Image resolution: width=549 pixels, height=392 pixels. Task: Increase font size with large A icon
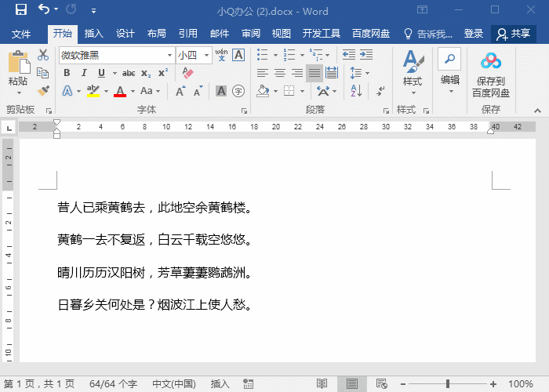180,91
